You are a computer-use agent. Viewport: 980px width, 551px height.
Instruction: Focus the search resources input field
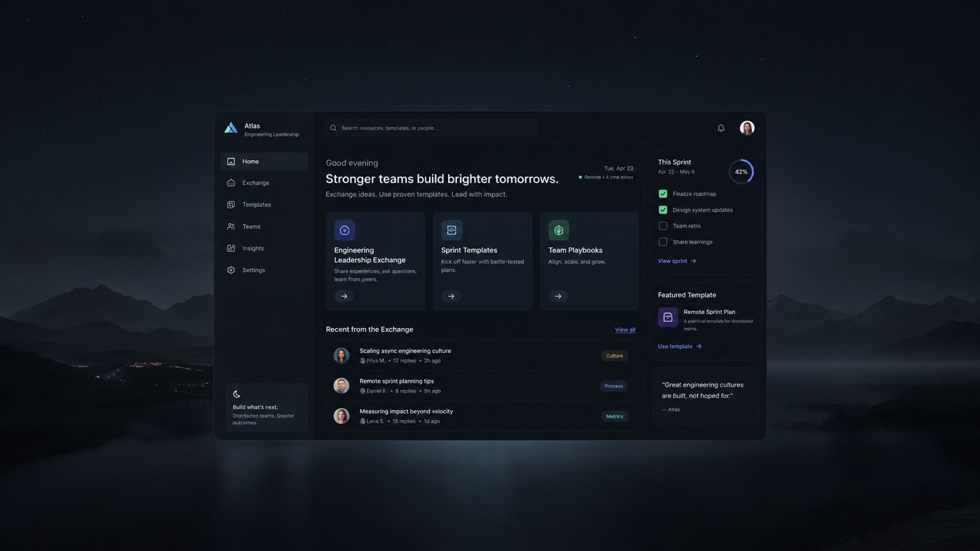point(431,128)
